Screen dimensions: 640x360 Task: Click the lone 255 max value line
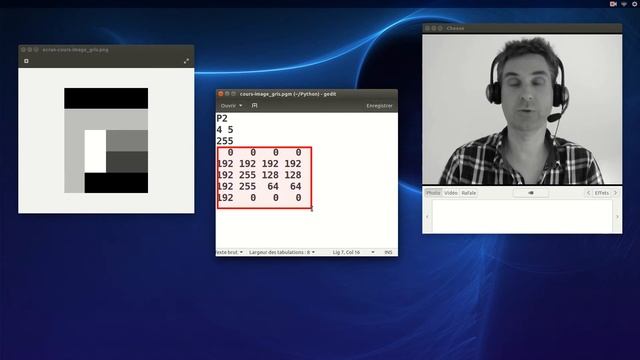(x=225, y=141)
